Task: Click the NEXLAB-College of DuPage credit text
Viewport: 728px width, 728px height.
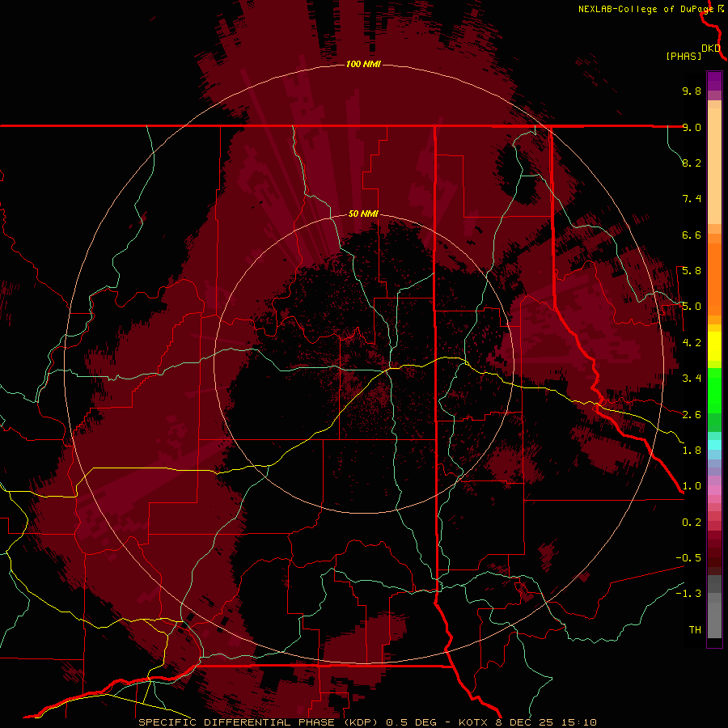Action: (x=645, y=9)
